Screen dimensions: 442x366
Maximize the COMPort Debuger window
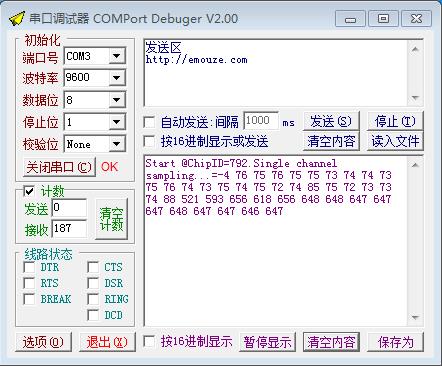point(383,19)
